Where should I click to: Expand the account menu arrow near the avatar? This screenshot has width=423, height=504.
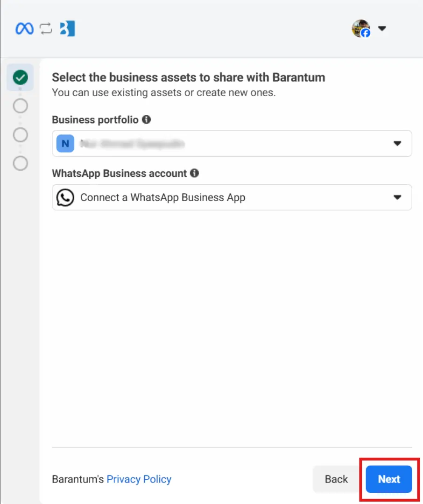[x=382, y=28]
